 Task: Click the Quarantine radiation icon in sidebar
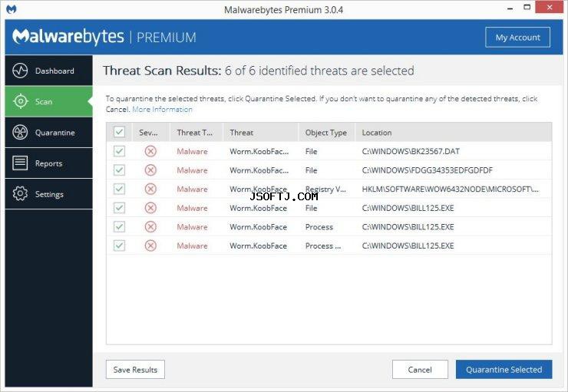point(20,132)
